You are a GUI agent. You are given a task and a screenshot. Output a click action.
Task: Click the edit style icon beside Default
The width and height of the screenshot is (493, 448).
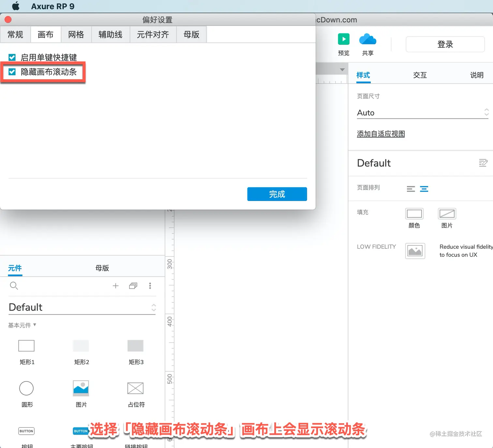click(483, 163)
